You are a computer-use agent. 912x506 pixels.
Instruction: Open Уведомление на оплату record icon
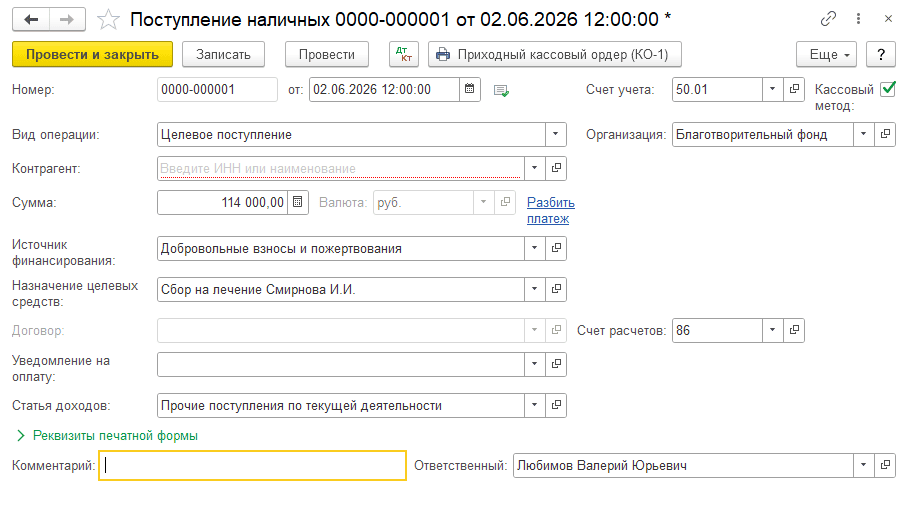click(x=556, y=364)
